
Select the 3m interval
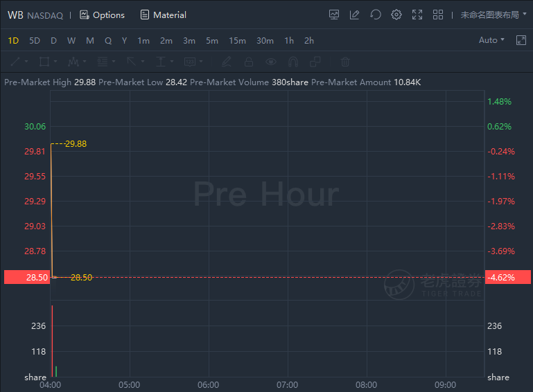point(189,41)
